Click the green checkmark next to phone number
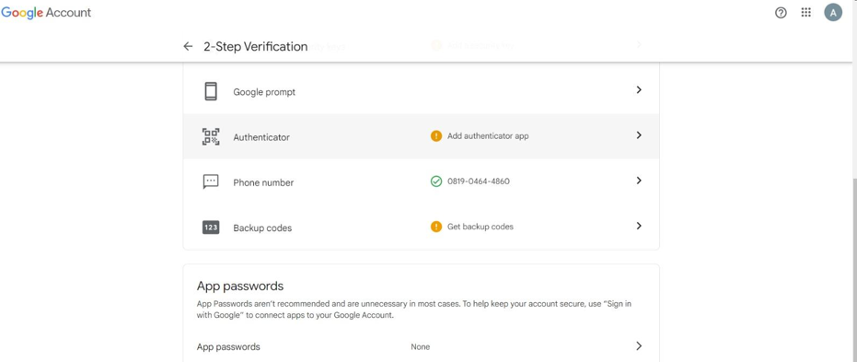 click(436, 181)
